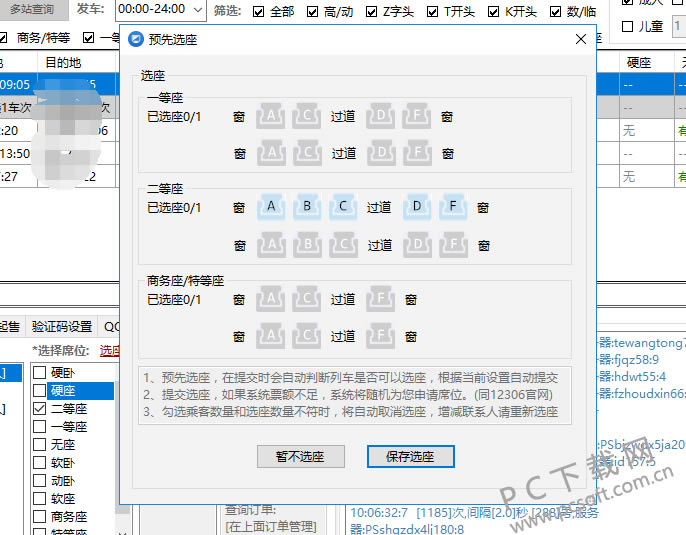This screenshot has width=686, height=535.
Task: Pick second-class seat C in the gray row
Action: point(343,245)
